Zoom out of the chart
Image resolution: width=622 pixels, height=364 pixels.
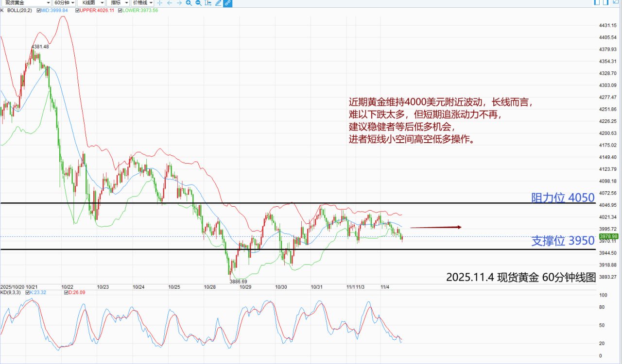point(198,3)
